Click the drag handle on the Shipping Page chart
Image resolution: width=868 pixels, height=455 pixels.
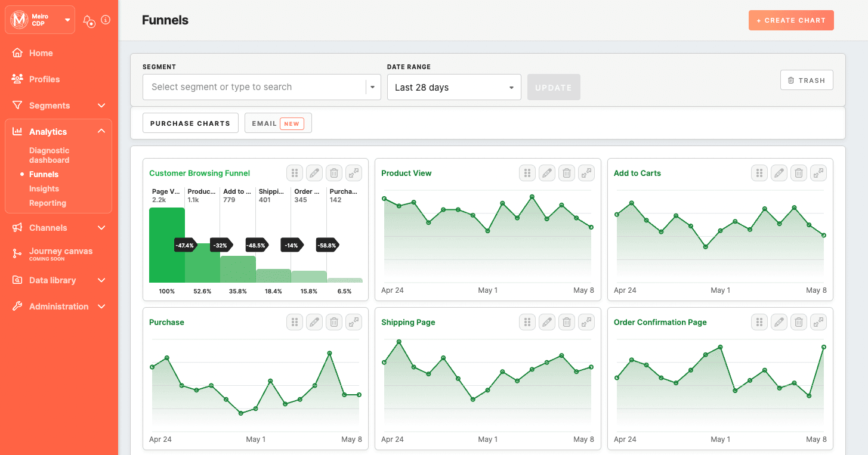(x=527, y=321)
